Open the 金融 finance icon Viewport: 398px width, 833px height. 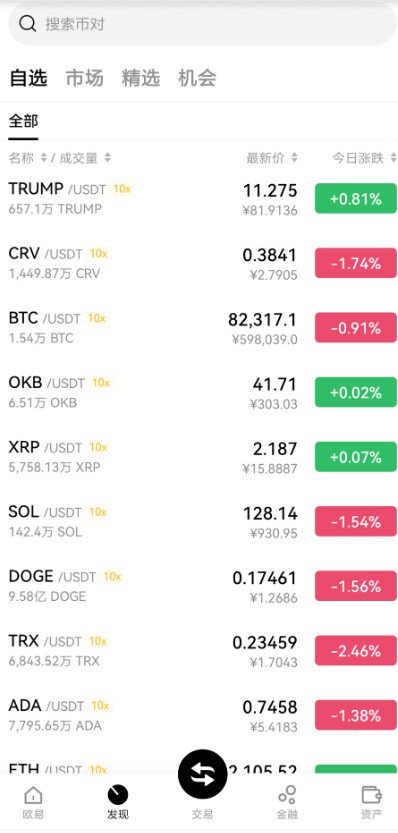pos(287,795)
